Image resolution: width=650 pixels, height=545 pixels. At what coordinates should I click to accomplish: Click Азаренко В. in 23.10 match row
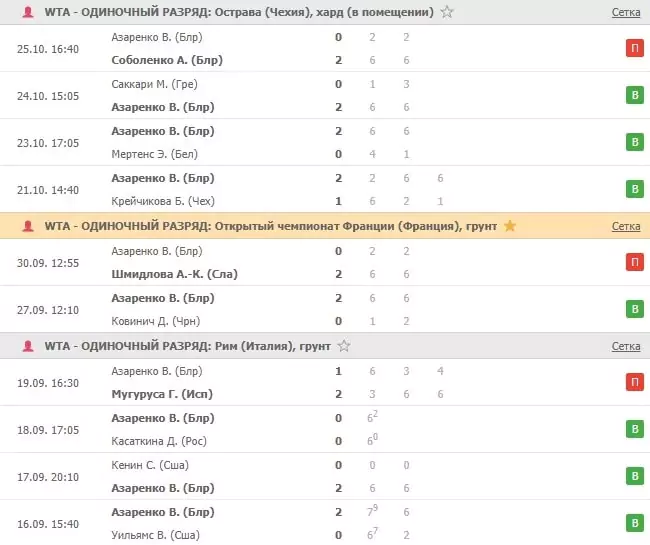coord(163,131)
